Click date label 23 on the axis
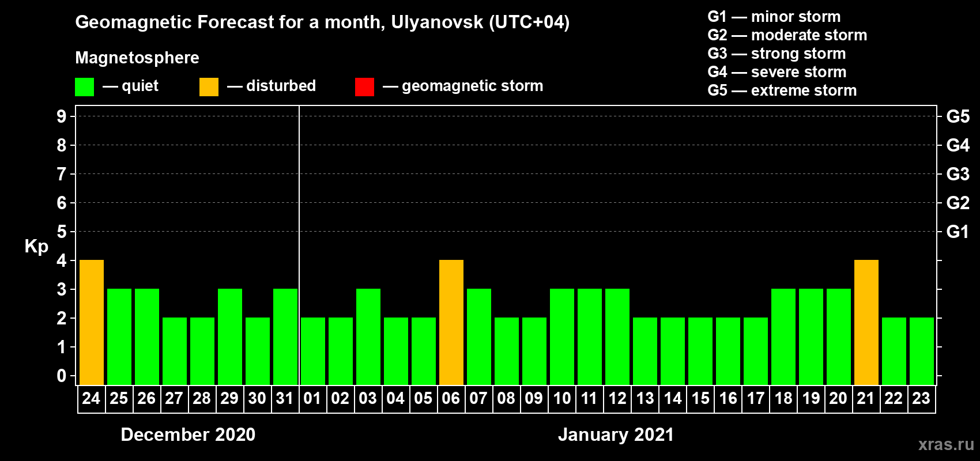 point(921,399)
